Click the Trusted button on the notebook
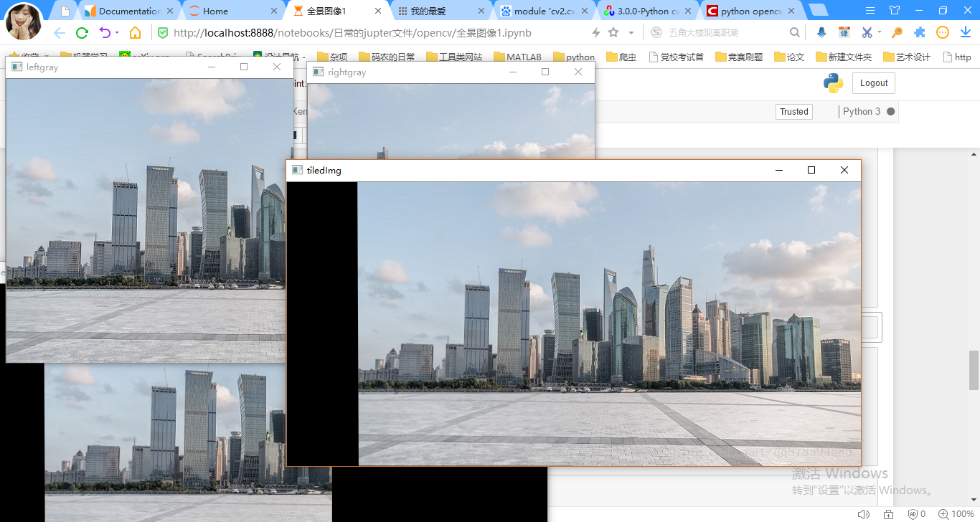 tap(793, 111)
